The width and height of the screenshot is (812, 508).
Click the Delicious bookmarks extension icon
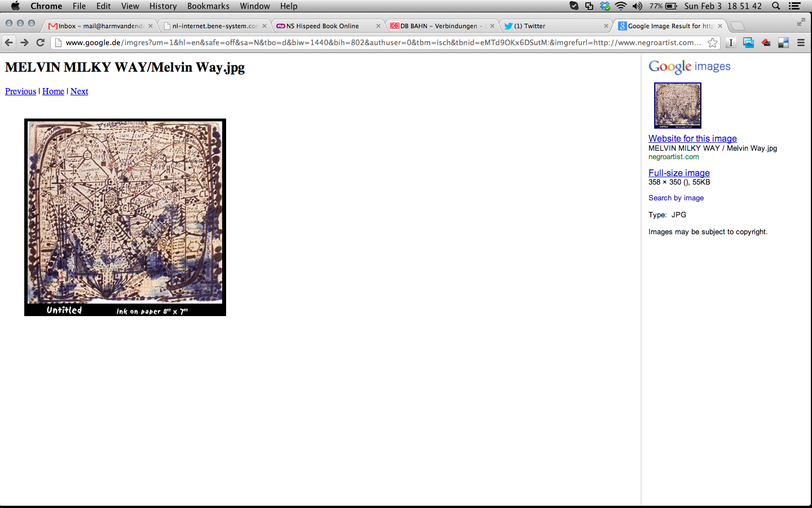(783, 42)
